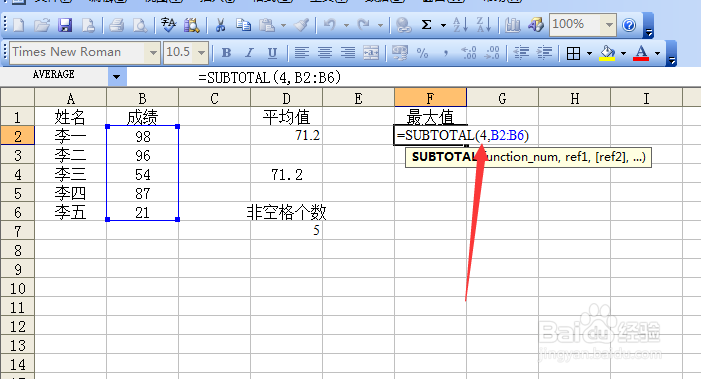701x379 pixels.
Task: Click cell D7 showing 5
Action: point(286,231)
